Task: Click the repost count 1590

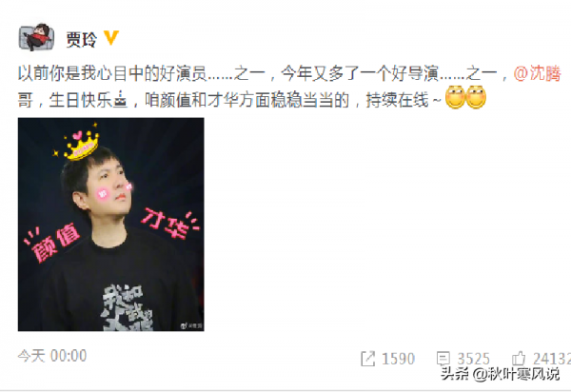Action: point(398,359)
